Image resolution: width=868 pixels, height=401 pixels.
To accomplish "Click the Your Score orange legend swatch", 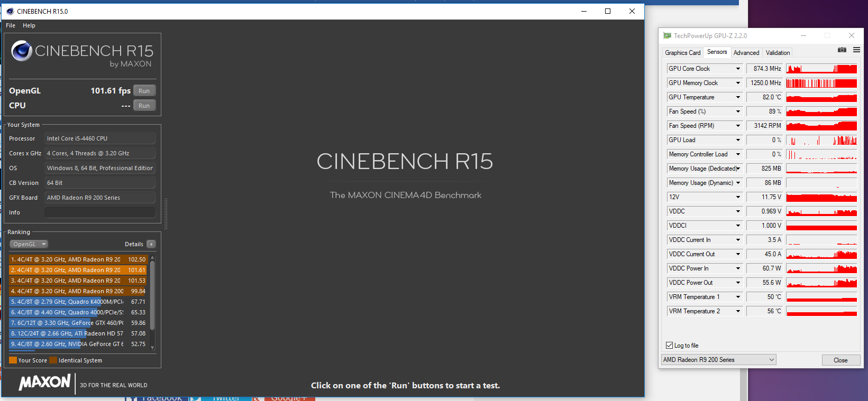I will [x=13, y=360].
